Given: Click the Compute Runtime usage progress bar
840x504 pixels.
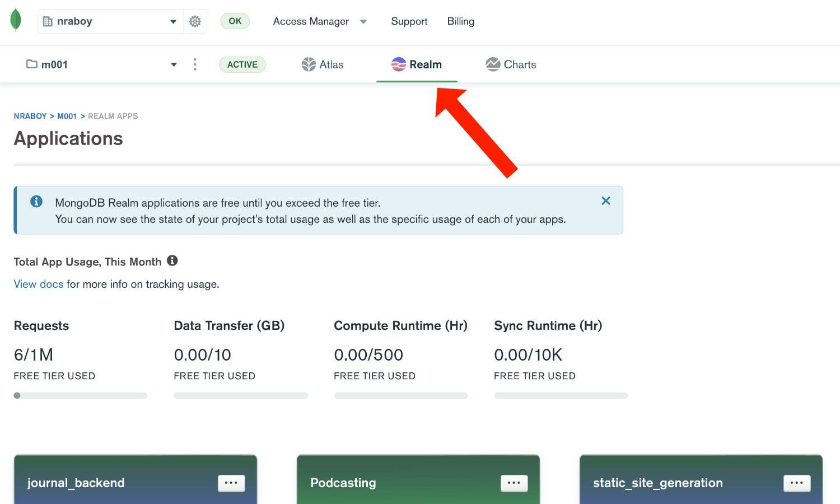Looking at the screenshot, I should point(401,395).
